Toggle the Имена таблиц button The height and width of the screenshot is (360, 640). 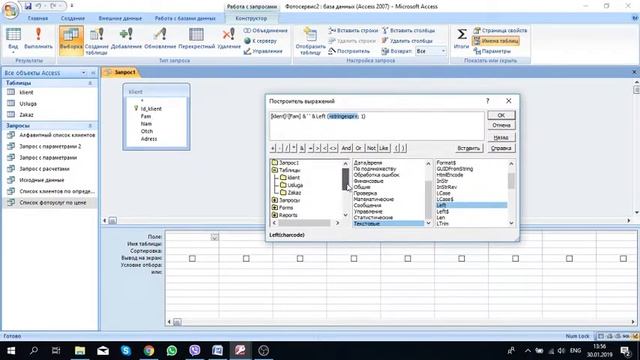tap(496, 41)
